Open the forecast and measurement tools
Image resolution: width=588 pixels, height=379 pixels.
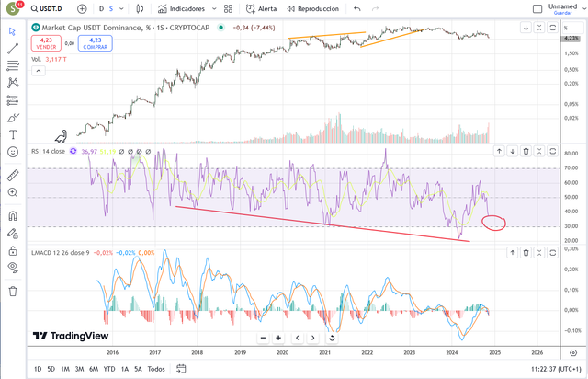coord(13,100)
